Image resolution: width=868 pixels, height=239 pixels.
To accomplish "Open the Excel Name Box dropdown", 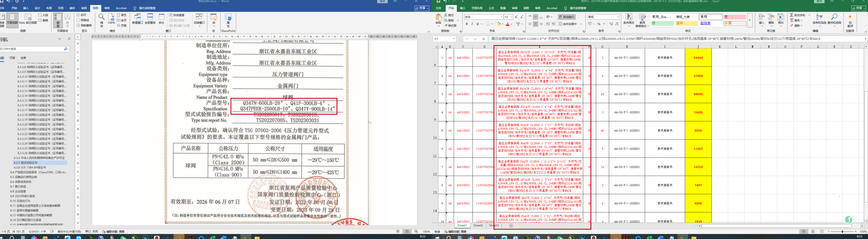I will (453, 39).
